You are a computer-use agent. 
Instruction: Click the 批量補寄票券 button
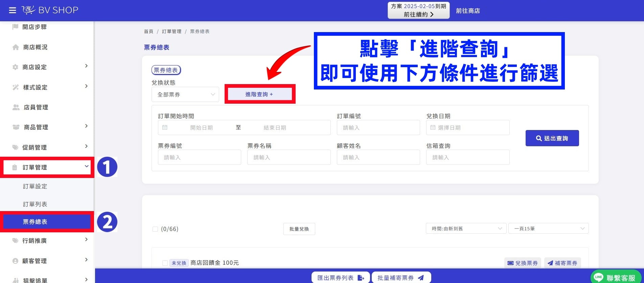tap(401, 278)
